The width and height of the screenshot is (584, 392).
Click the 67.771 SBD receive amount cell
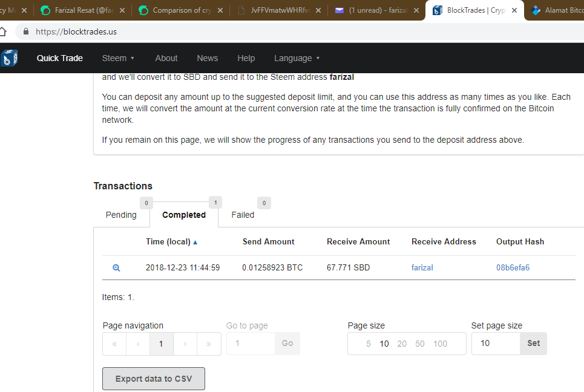[x=348, y=267]
